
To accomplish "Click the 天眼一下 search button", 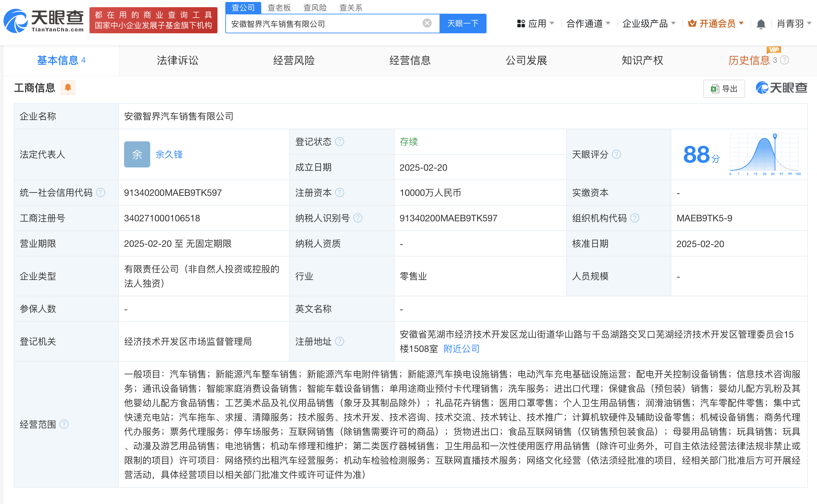I will coord(462,23).
